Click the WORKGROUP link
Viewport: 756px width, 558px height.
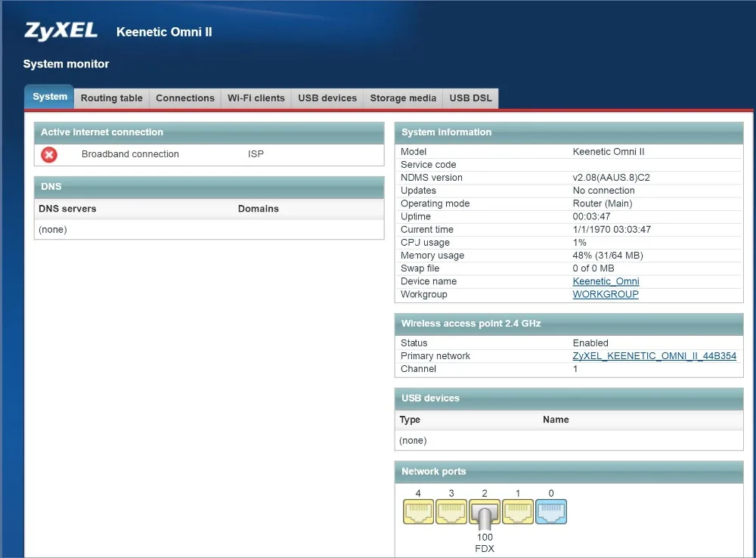pos(606,294)
